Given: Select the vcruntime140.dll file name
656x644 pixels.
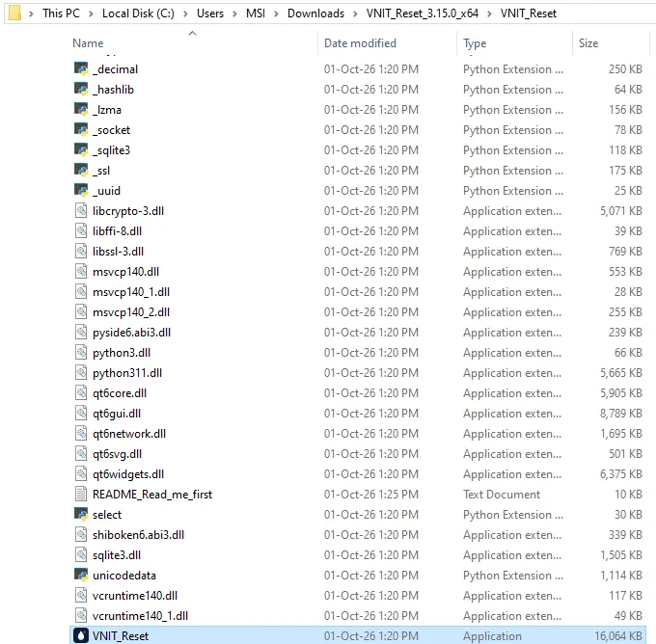Looking at the screenshot, I should point(135,596).
